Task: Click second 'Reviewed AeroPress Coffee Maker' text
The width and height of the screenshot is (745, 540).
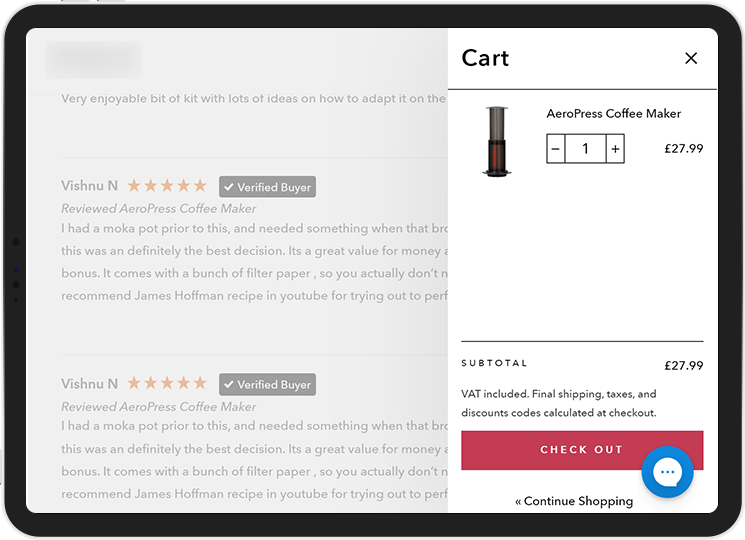Action: [x=159, y=407]
